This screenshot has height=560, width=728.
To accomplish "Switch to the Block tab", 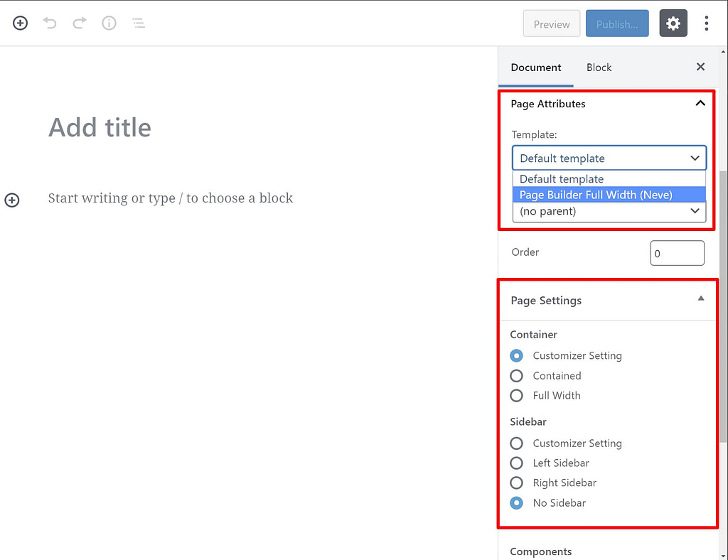I will (599, 67).
